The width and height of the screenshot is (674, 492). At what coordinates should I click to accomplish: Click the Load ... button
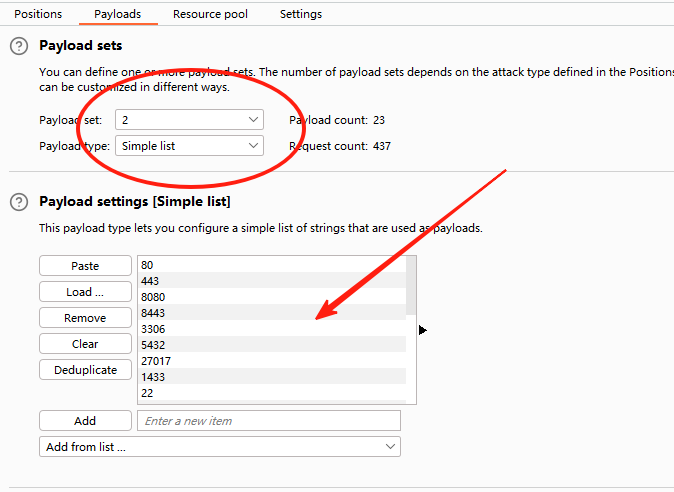85,292
